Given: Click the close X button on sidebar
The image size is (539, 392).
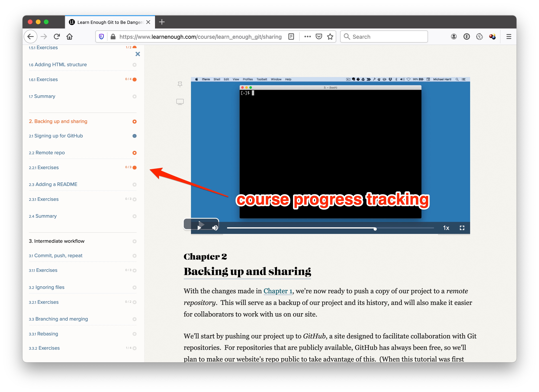Looking at the screenshot, I should pos(138,54).
